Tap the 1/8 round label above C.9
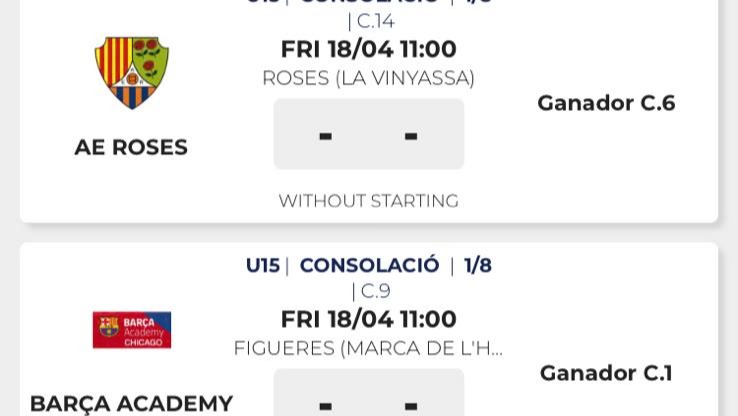The height and width of the screenshot is (416, 738). pos(478,265)
